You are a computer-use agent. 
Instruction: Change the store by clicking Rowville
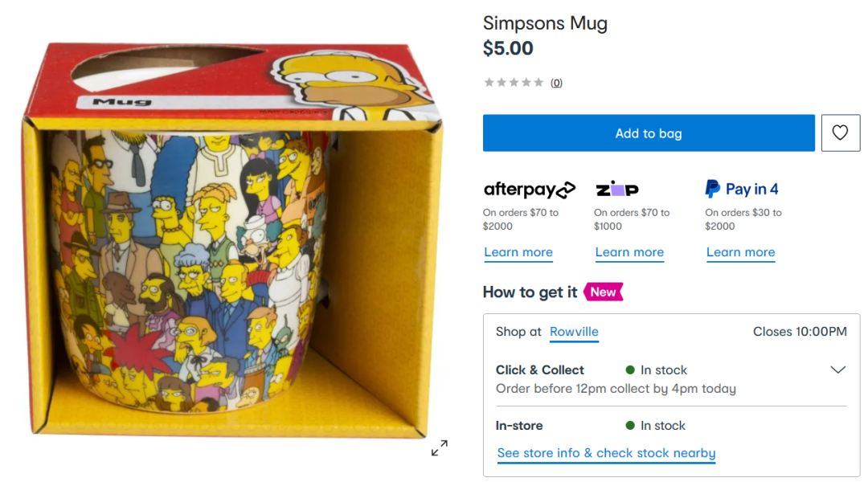click(x=574, y=332)
